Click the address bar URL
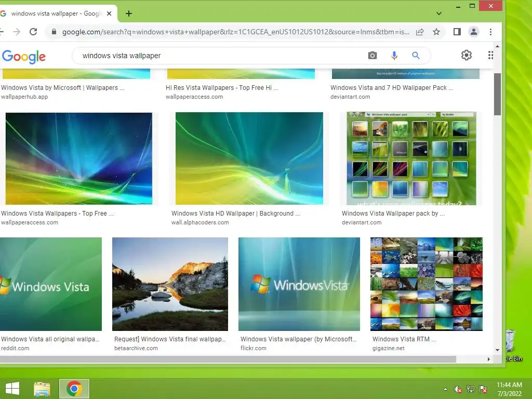 [235, 32]
